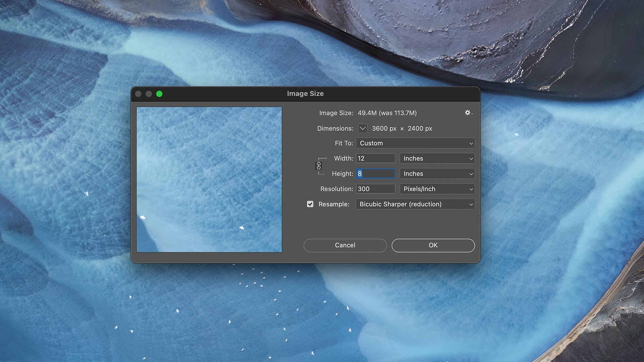Screen dimensions: 644x362
Task: Open the Pixels/Inch resolution units dropdown
Action: pos(437,189)
